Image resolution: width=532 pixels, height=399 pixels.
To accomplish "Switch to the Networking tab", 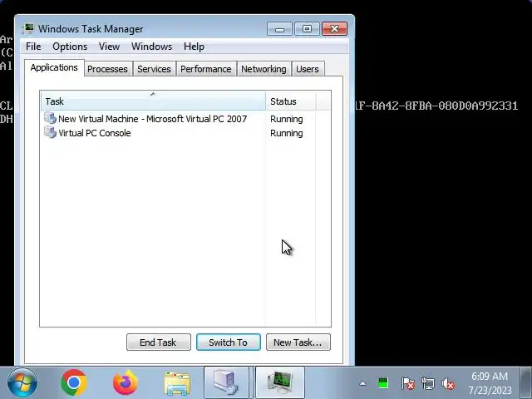I will (x=264, y=69).
